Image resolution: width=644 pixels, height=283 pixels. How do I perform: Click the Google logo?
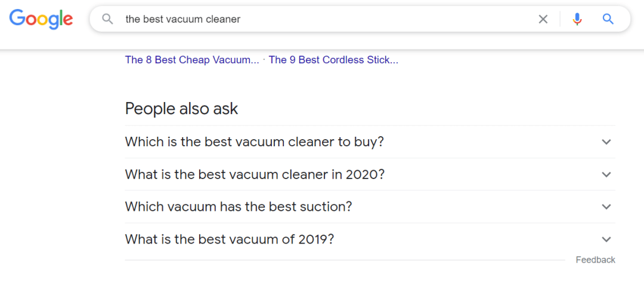(x=41, y=19)
